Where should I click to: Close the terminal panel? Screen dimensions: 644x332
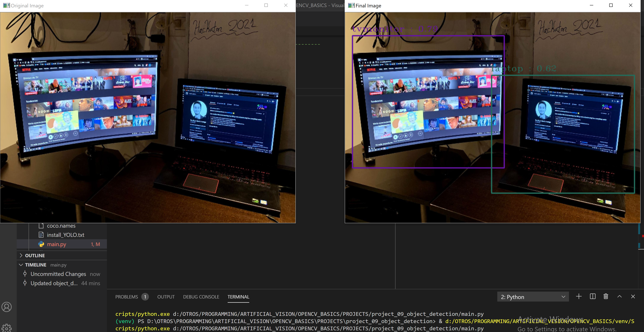pos(633,296)
